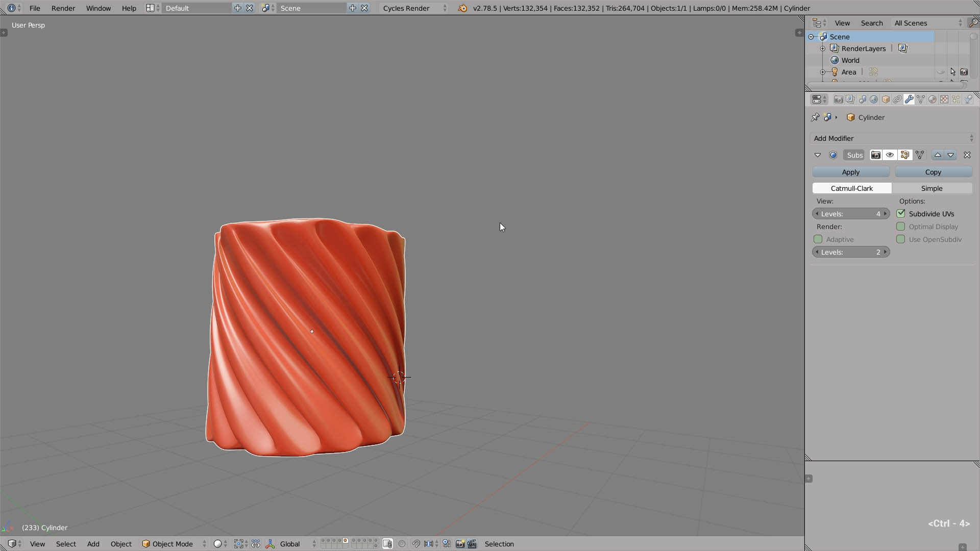
Task: Enable the Optimal Display checkbox
Action: [901, 227]
